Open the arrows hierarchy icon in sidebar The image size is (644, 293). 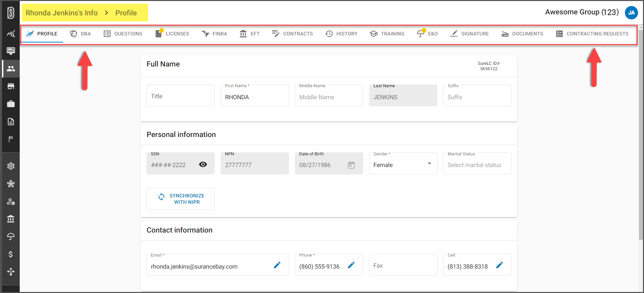[x=11, y=272]
